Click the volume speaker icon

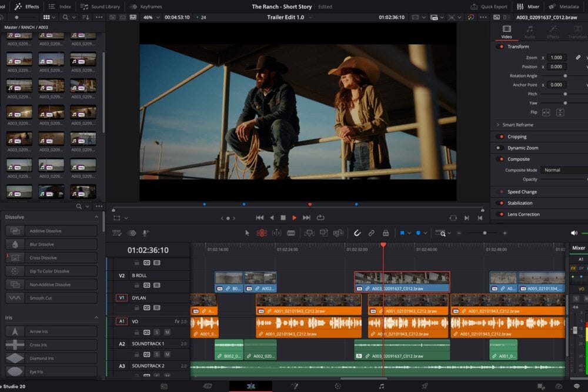[x=574, y=233]
